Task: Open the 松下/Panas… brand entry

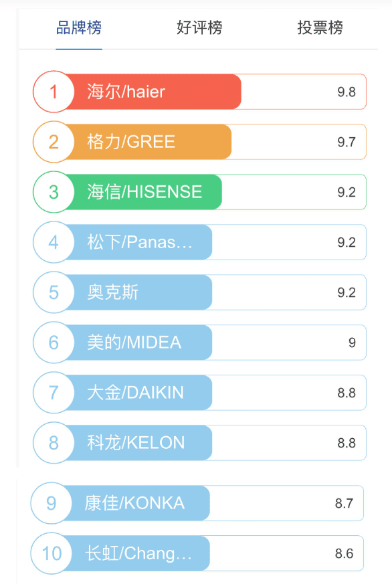Action: [x=199, y=242]
